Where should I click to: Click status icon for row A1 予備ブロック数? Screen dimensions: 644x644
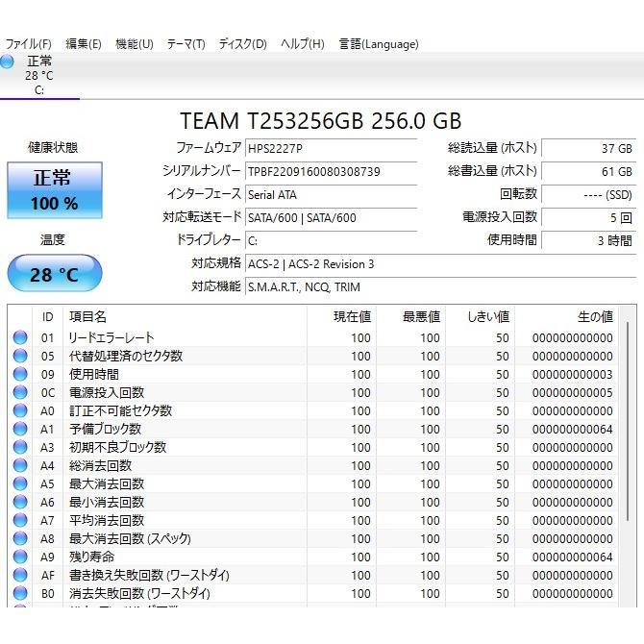pos(20,429)
